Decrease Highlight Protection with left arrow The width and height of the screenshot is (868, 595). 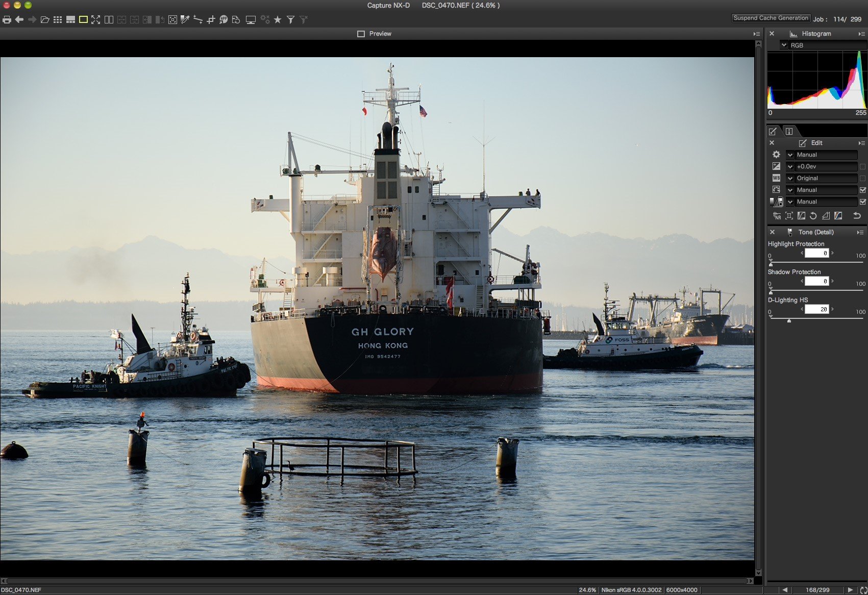pos(802,253)
